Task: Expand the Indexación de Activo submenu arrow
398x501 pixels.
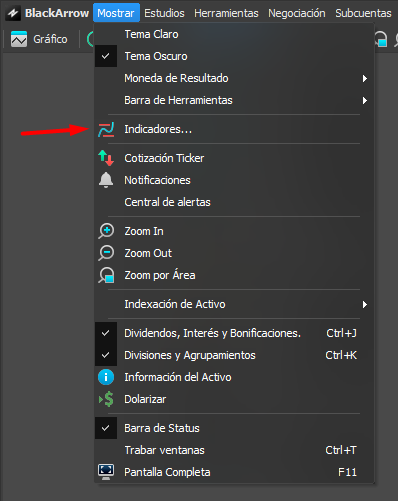Action: pos(365,304)
